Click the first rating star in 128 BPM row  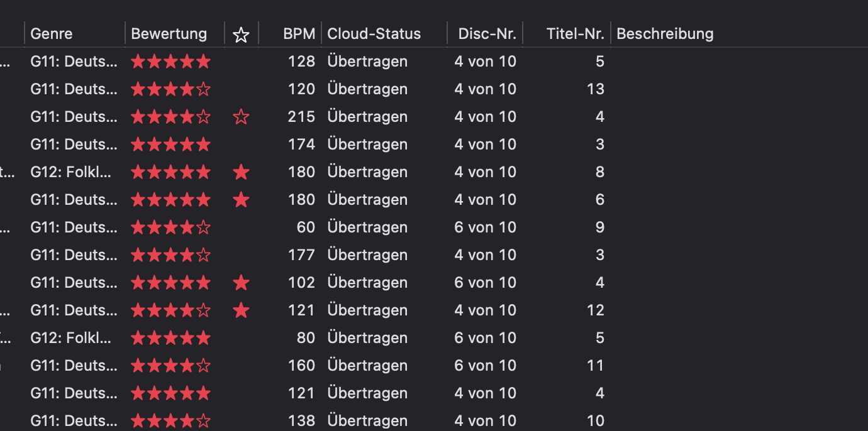[x=138, y=62]
